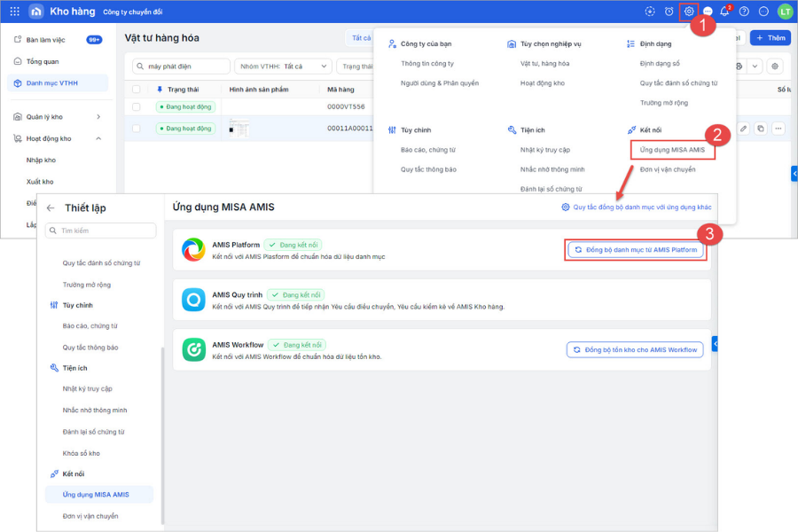This screenshot has height=532, width=798.
Task: Open the dropdown arrow beside print icon
Action: (755, 66)
